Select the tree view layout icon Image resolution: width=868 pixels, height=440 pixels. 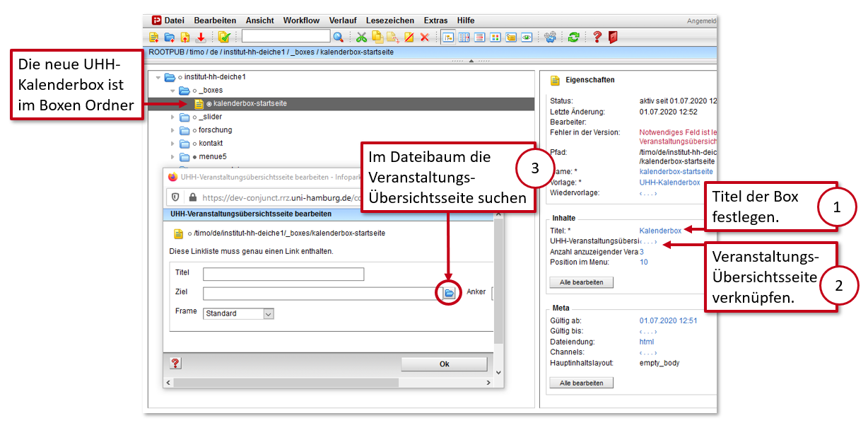[x=447, y=37]
